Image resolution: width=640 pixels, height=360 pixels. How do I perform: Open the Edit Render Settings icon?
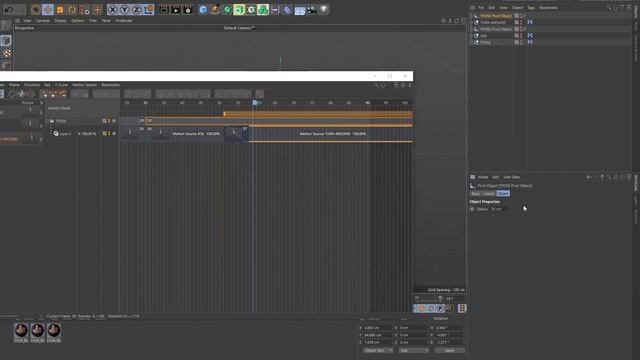coord(188,9)
